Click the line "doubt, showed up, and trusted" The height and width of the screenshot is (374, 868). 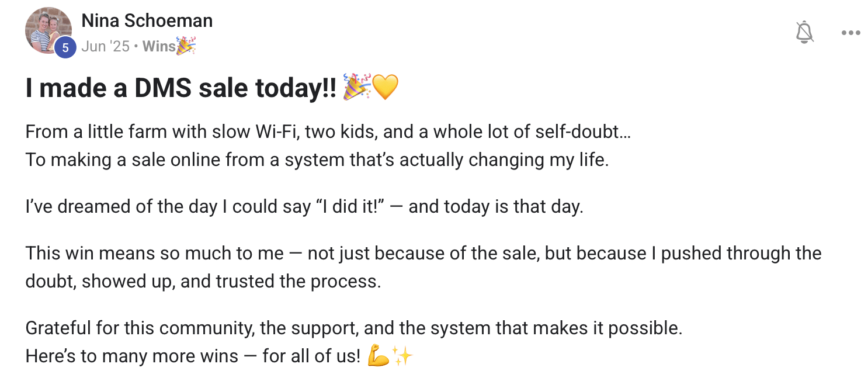[x=203, y=281]
